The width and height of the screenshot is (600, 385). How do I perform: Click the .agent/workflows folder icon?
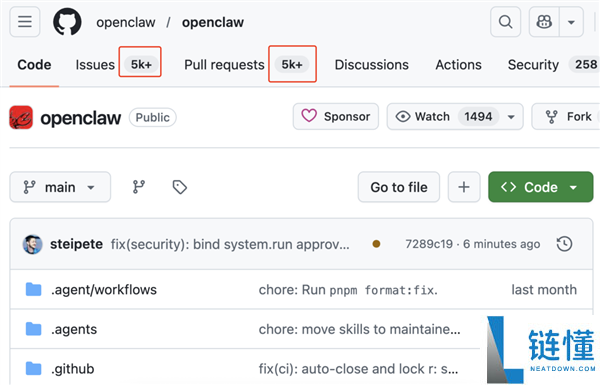pyautogui.click(x=33, y=290)
